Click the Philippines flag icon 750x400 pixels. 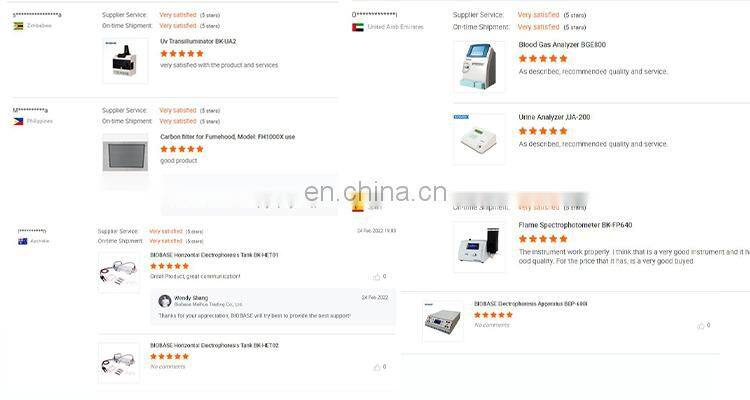(18, 122)
